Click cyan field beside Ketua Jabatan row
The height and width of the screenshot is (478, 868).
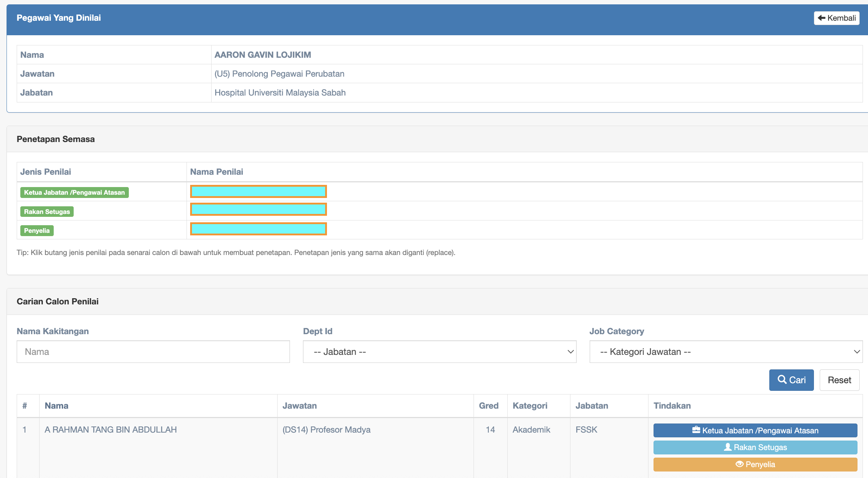click(258, 191)
